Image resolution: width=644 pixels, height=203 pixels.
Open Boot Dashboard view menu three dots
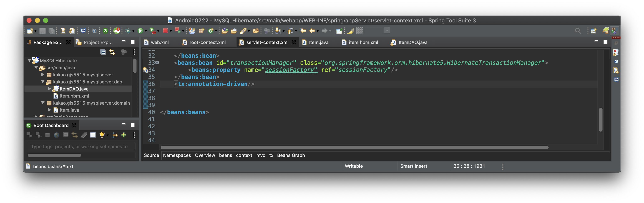[134, 135]
